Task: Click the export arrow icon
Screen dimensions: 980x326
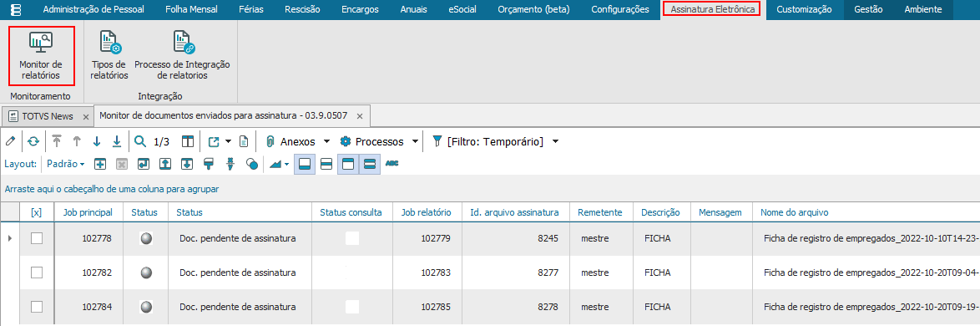Action: pyautogui.click(x=213, y=142)
